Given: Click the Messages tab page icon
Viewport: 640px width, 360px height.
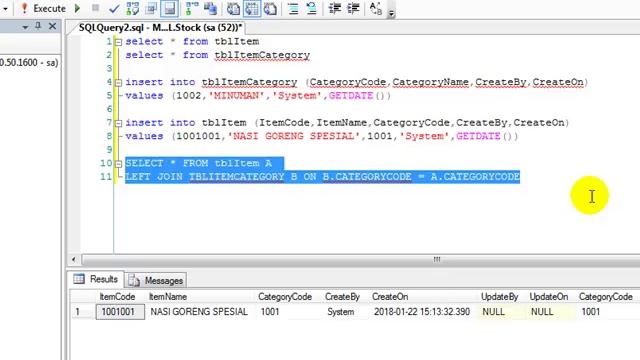Looking at the screenshot, I should tap(134, 280).
